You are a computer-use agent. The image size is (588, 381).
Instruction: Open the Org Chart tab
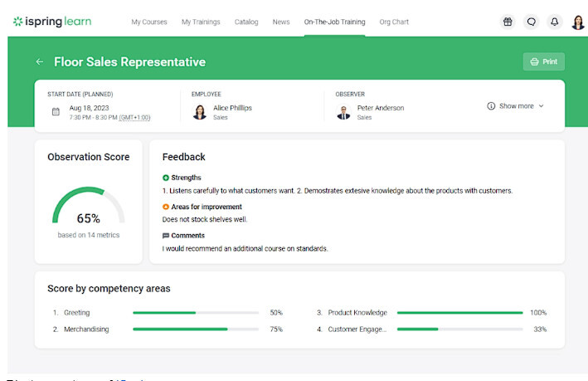tap(394, 22)
